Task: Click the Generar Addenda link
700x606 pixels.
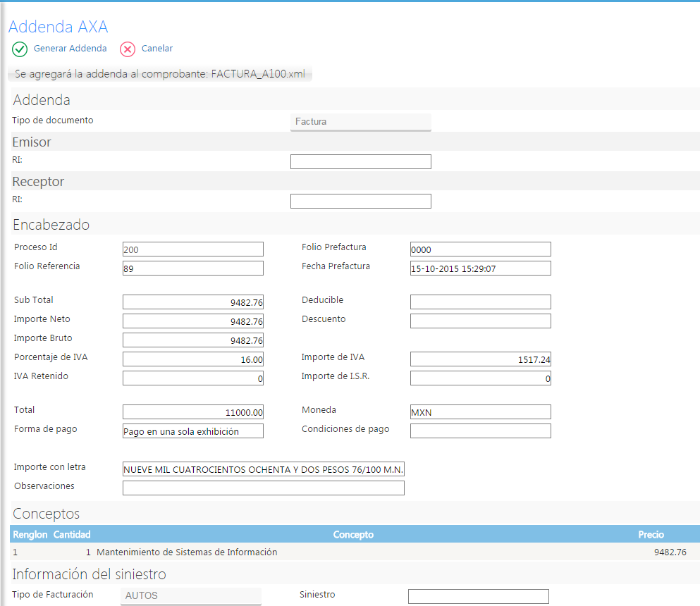Action: [70, 49]
